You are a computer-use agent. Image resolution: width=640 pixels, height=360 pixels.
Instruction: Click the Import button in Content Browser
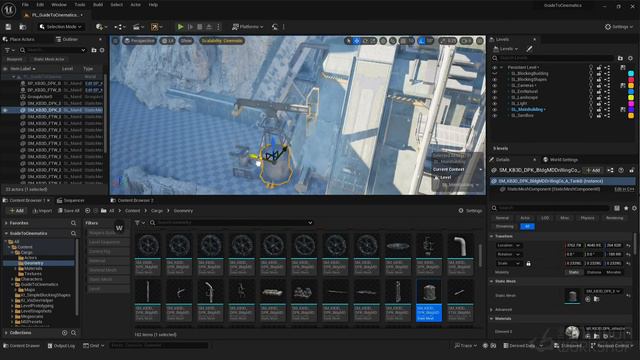pyautogui.click(x=42, y=211)
